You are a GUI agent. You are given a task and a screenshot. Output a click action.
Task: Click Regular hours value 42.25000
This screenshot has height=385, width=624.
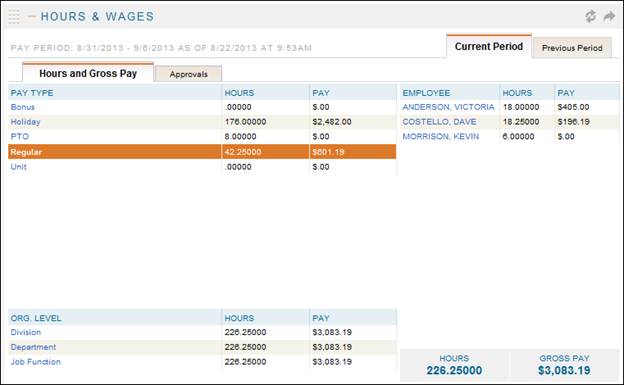[x=243, y=152]
